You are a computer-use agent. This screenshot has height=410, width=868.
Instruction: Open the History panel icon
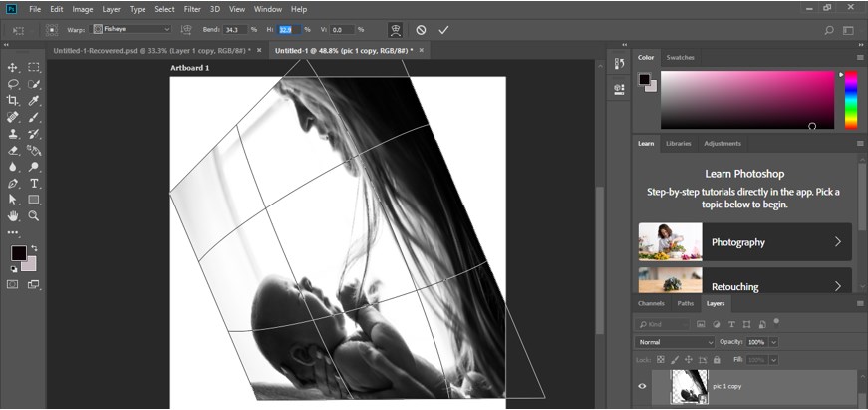pyautogui.click(x=620, y=64)
